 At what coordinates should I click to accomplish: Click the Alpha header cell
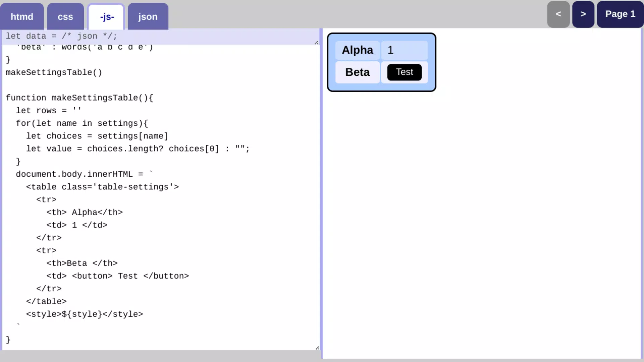coord(358,50)
